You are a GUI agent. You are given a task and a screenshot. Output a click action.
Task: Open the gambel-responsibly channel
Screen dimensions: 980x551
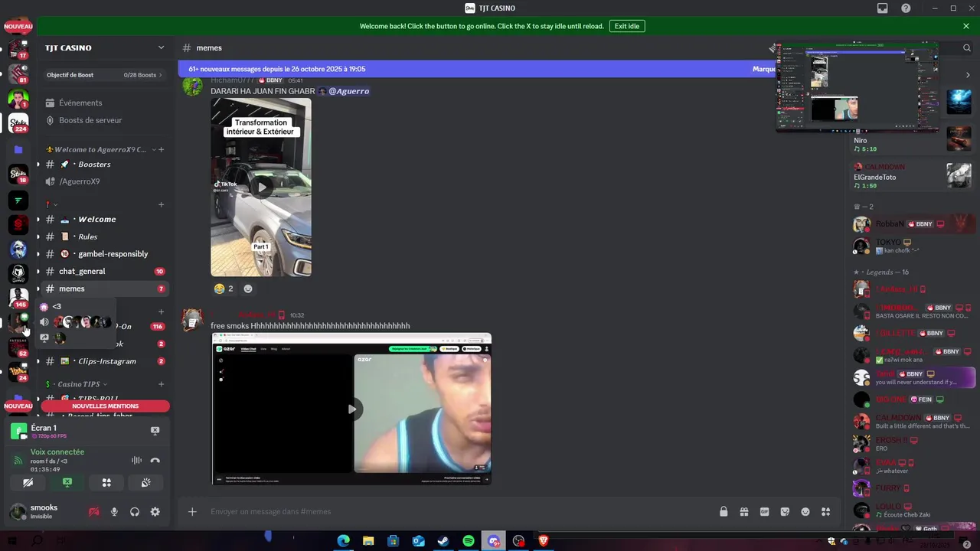click(104, 253)
